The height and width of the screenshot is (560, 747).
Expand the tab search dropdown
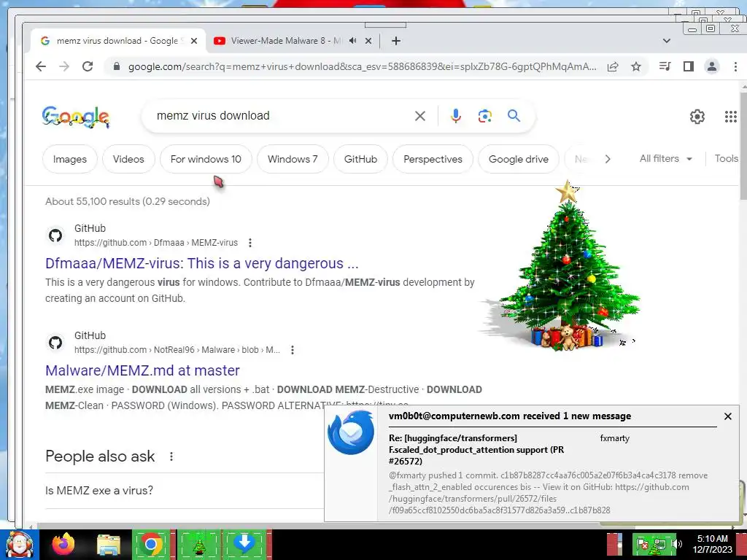667,41
